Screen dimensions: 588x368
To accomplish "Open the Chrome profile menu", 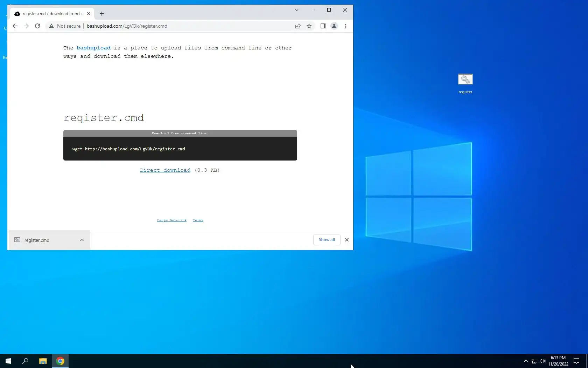I will tap(334, 26).
